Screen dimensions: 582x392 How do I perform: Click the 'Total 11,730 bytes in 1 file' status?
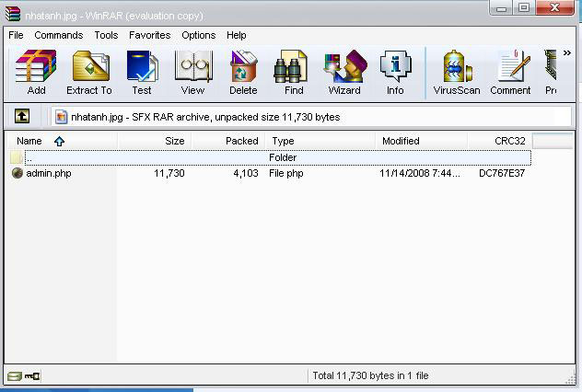[370, 375]
